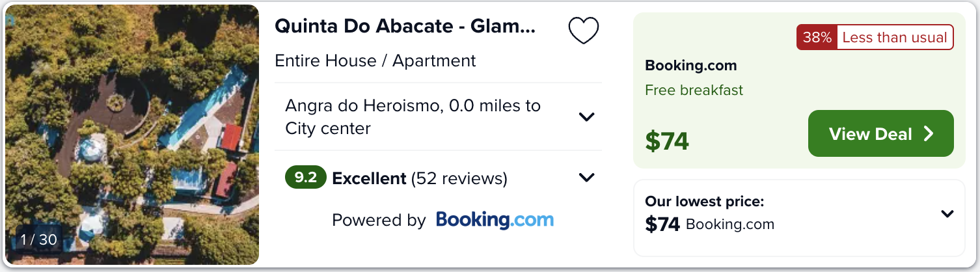Click the Less than usual label

(894, 38)
